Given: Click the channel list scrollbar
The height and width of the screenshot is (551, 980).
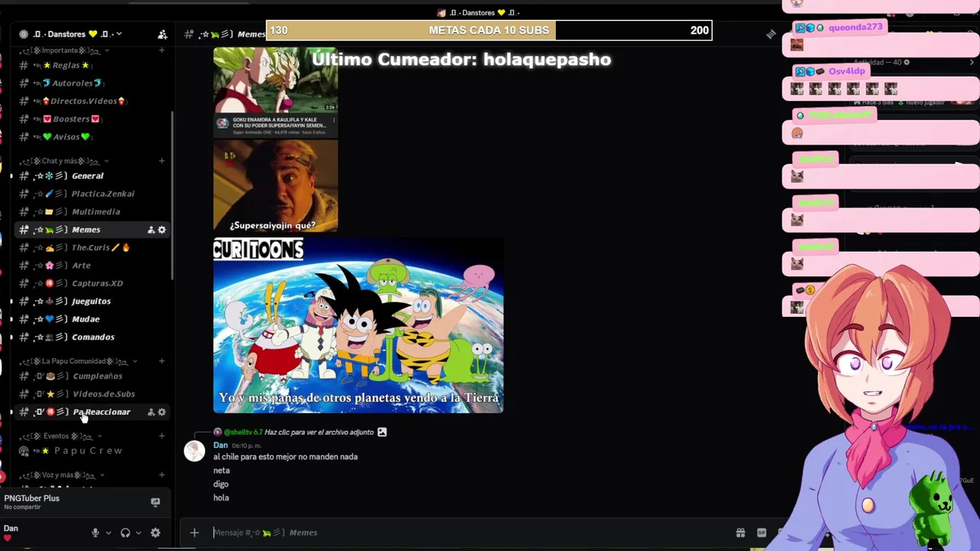Looking at the screenshot, I should 172,195.
